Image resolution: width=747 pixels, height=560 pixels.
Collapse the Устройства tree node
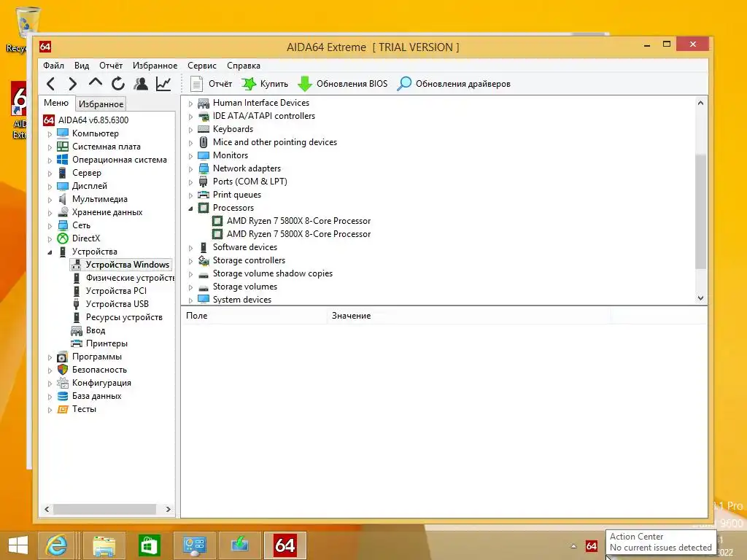[50, 252]
